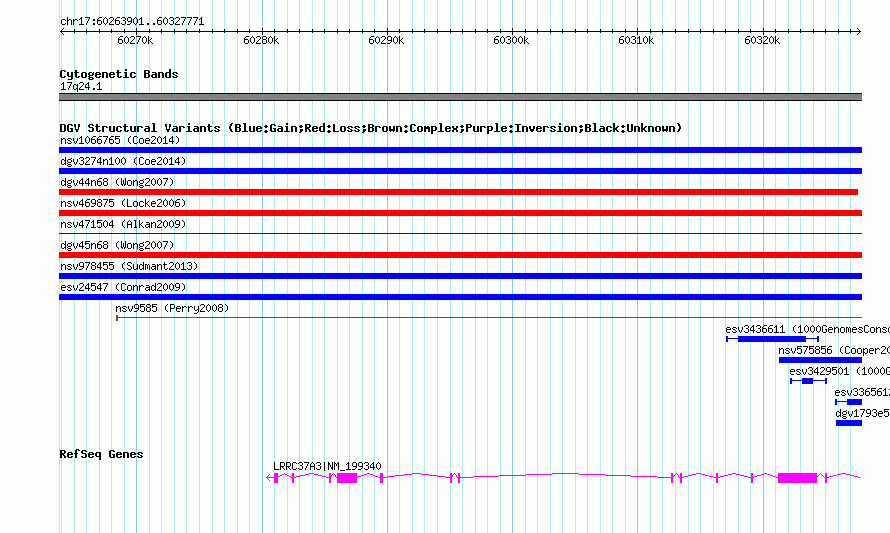Click the dgv44n68 (Wong2007) red loss bar
The height and width of the screenshot is (533, 890).
(459, 192)
